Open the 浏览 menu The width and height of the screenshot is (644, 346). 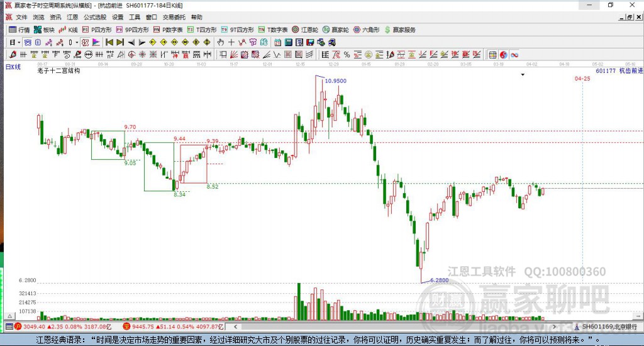point(38,17)
